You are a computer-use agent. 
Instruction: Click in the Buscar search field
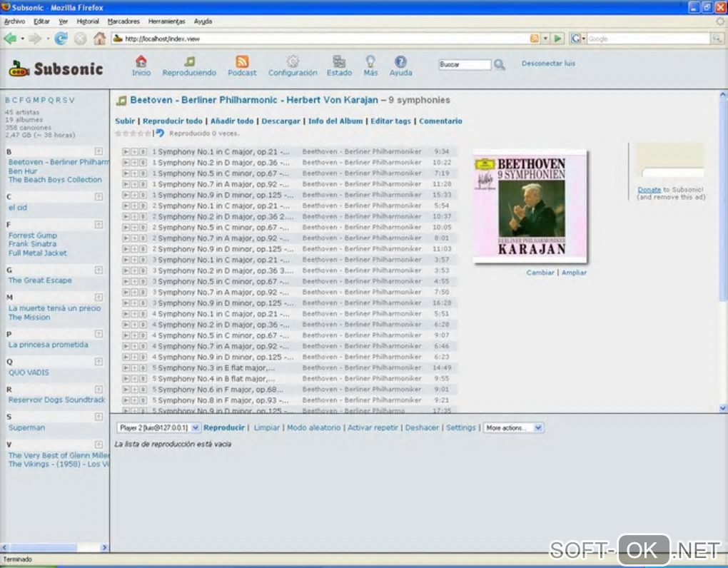(x=465, y=64)
